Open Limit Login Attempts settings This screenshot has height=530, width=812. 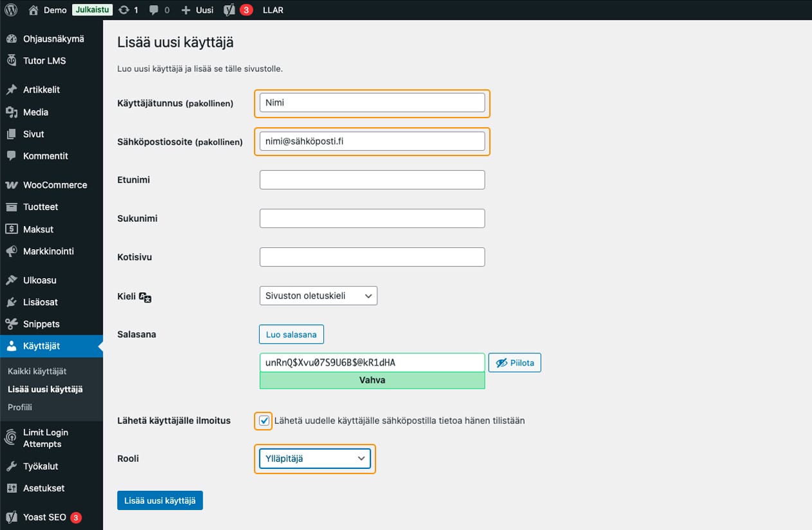point(45,438)
